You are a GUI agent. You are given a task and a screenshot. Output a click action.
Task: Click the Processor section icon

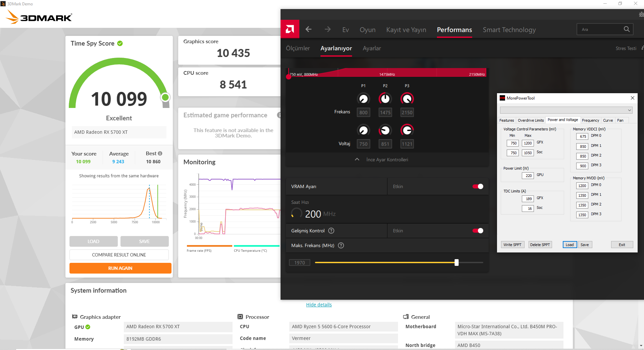240,316
